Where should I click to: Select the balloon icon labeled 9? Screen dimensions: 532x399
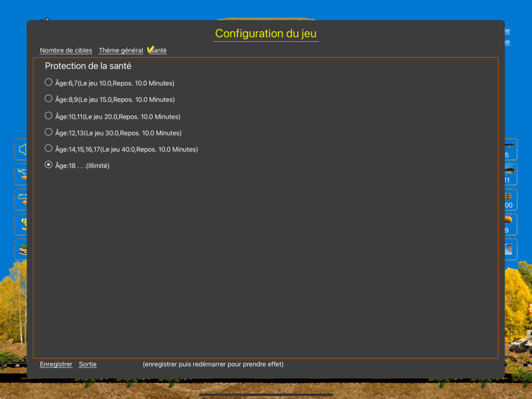coord(511,225)
